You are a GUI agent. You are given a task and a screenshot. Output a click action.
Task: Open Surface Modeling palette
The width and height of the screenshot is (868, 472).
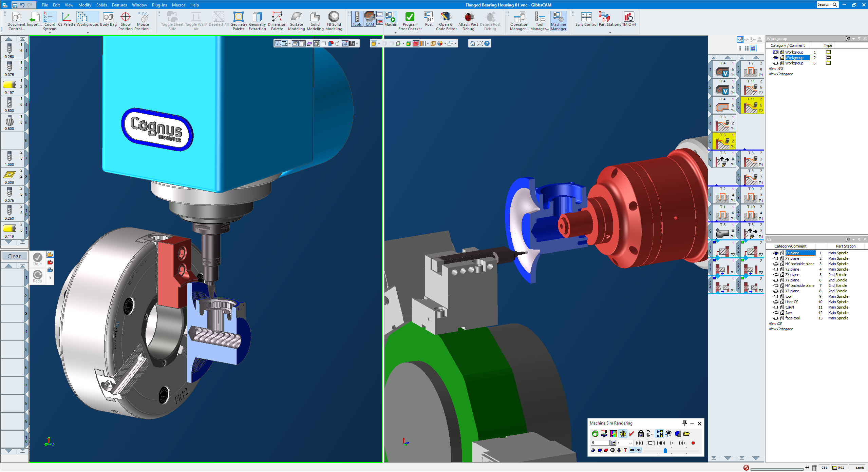pyautogui.click(x=296, y=21)
